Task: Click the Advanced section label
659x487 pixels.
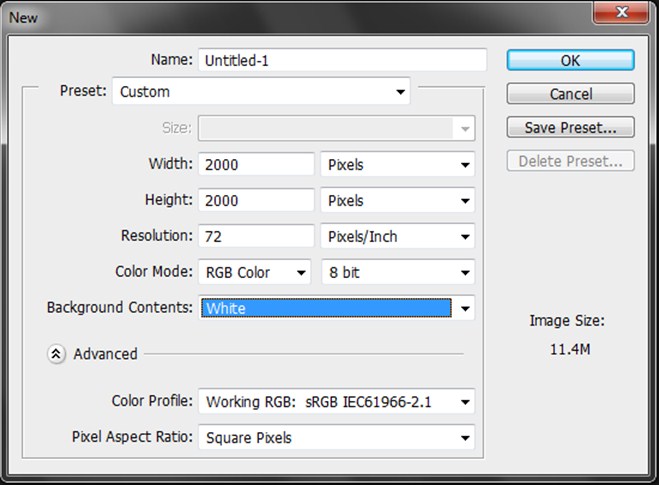Action: coord(105,354)
